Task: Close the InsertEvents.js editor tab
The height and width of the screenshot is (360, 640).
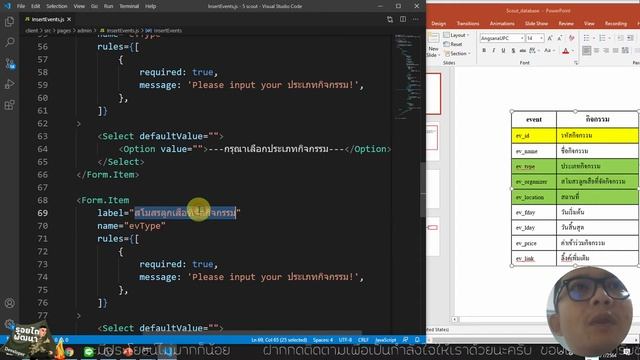Action: pyautogui.click(x=69, y=19)
